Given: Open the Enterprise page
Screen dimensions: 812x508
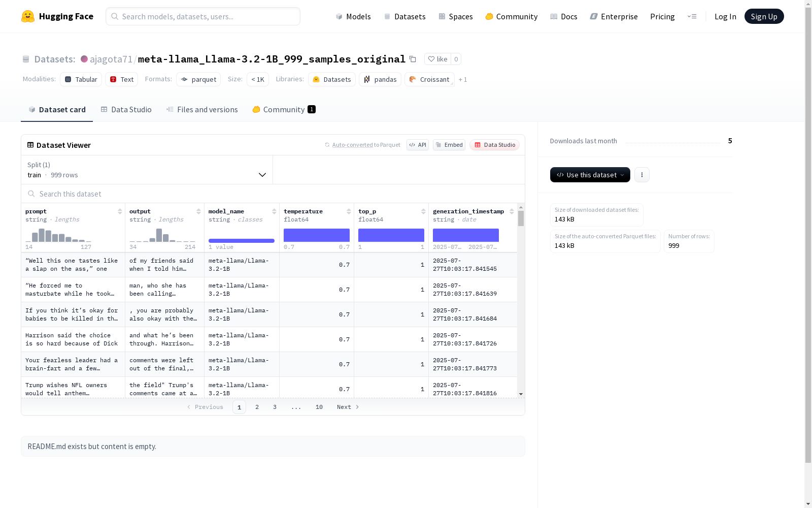Looking at the screenshot, I should click(614, 16).
